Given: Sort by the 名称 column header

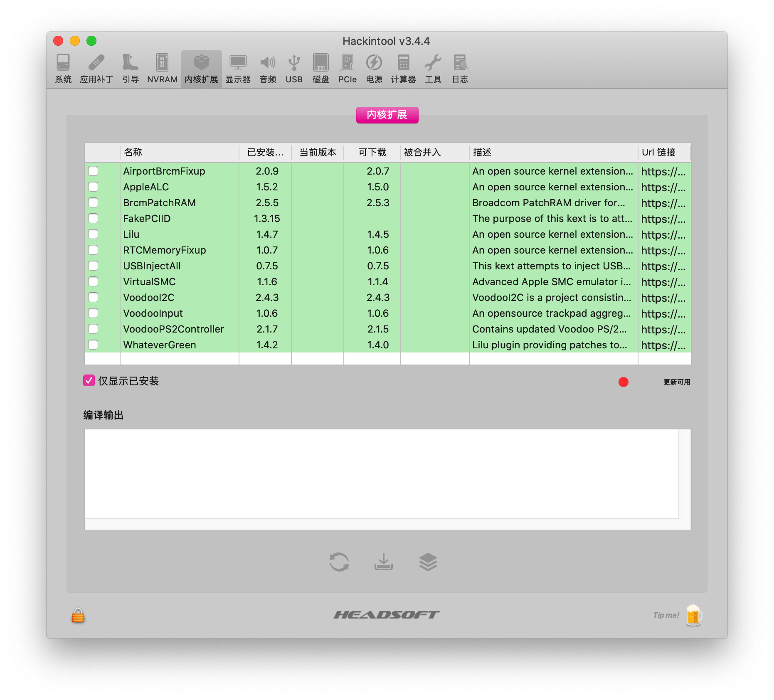Looking at the screenshot, I should coord(179,153).
